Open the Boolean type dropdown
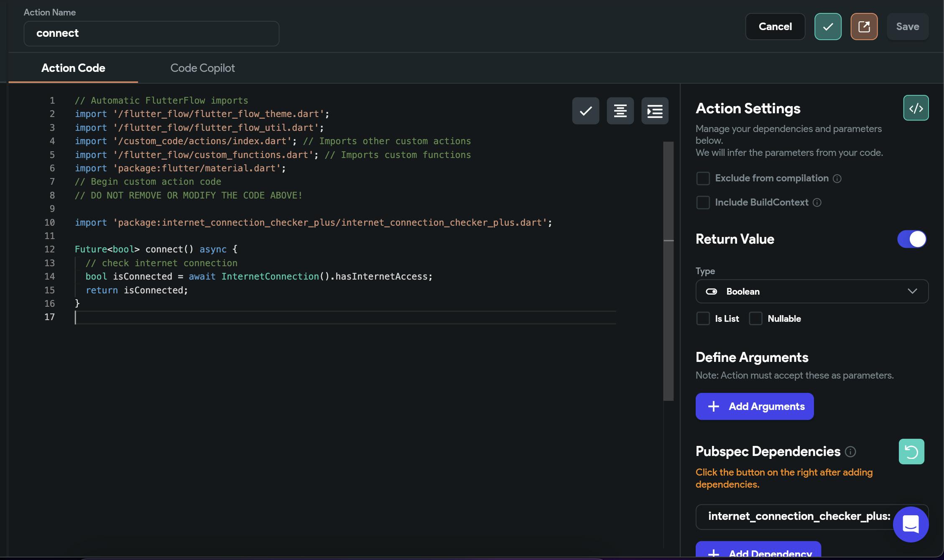The height and width of the screenshot is (560, 944). point(811,291)
